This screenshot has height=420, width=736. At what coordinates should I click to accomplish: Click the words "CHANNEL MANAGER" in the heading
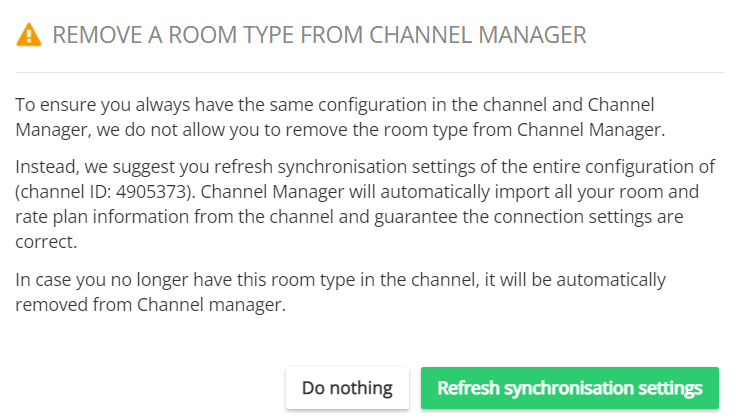tap(478, 35)
